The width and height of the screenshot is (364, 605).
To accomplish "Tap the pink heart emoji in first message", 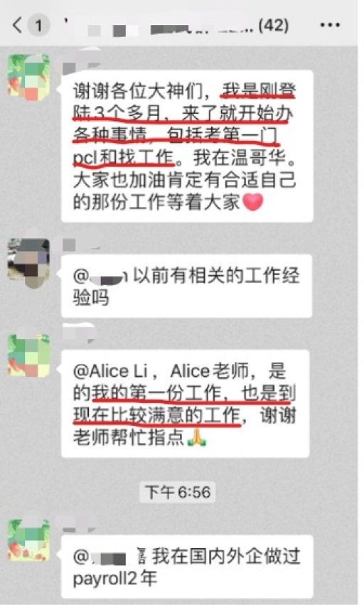I will point(253,203).
